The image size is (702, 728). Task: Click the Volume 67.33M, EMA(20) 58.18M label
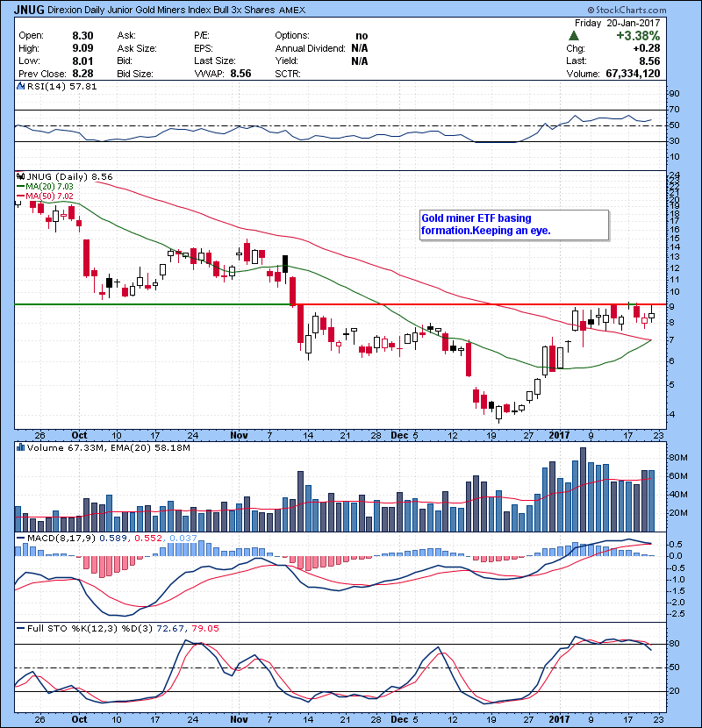click(x=109, y=447)
